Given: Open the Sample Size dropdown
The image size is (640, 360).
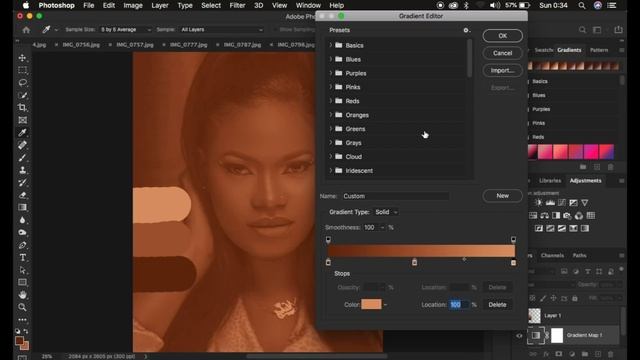Looking at the screenshot, I should tap(125, 30).
